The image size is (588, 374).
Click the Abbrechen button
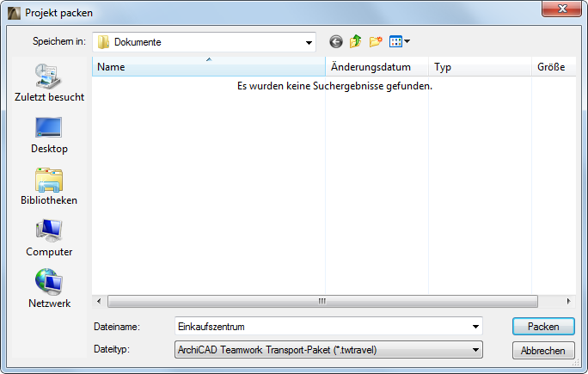(x=543, y=351)
